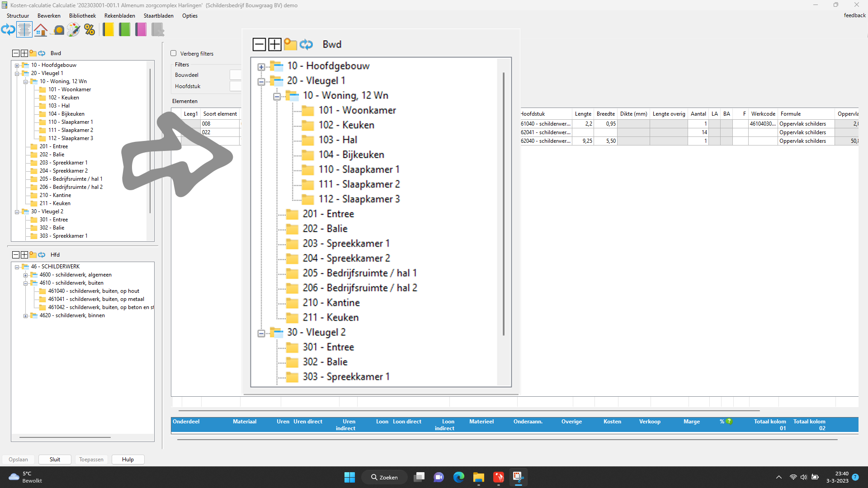Screen dimensions: 868x488
Task: Click the Sluit button
Action: pos(55,460)
